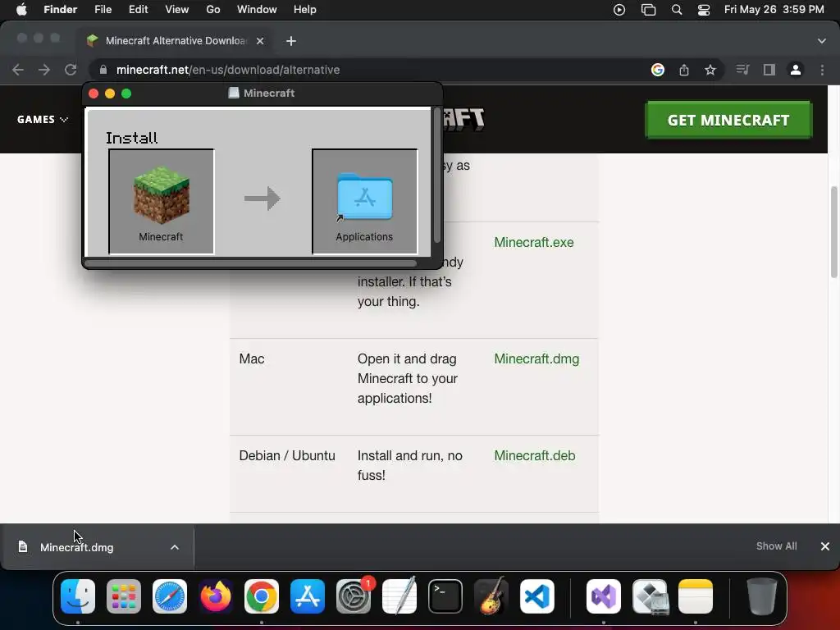
Task: Download Minecraft.deb link
Action: point(535,455)
